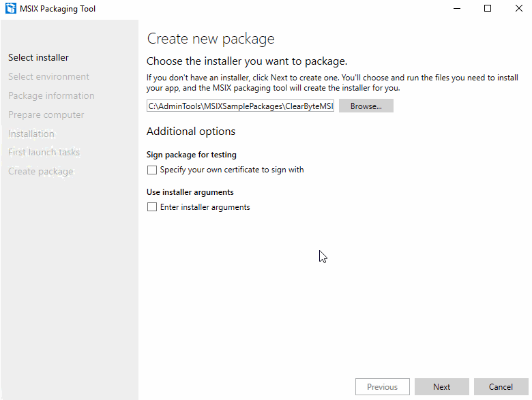Minimize the MSIX Packaging Tool window
The image size is (532, 400).
pos(457,8)
